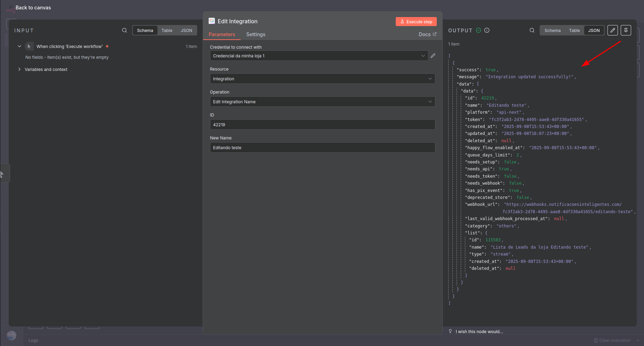Click the "Editando teste" name value in output

pos(507,105)
